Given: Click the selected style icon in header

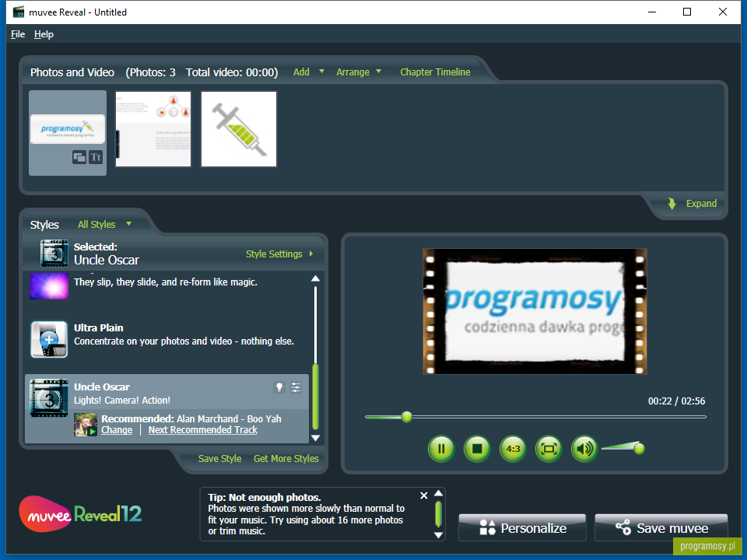Looking at the screenshot, I should coord(54,253).
